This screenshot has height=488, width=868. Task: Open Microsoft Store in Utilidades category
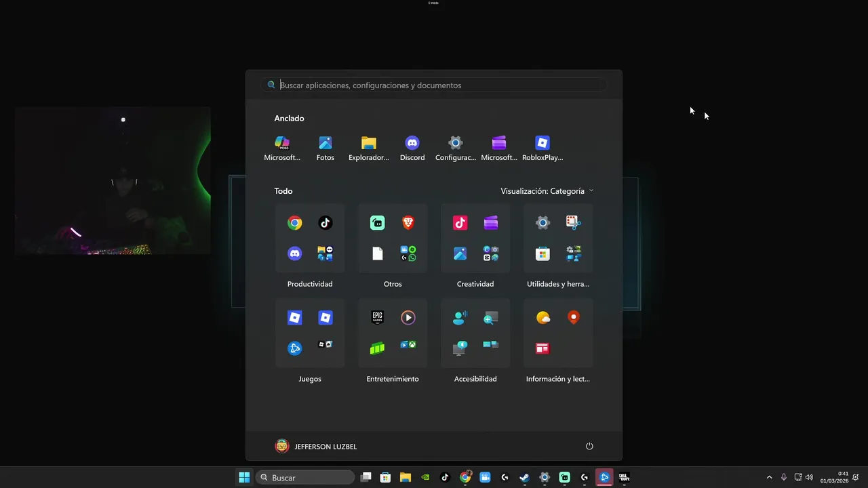tap(543, 253)
